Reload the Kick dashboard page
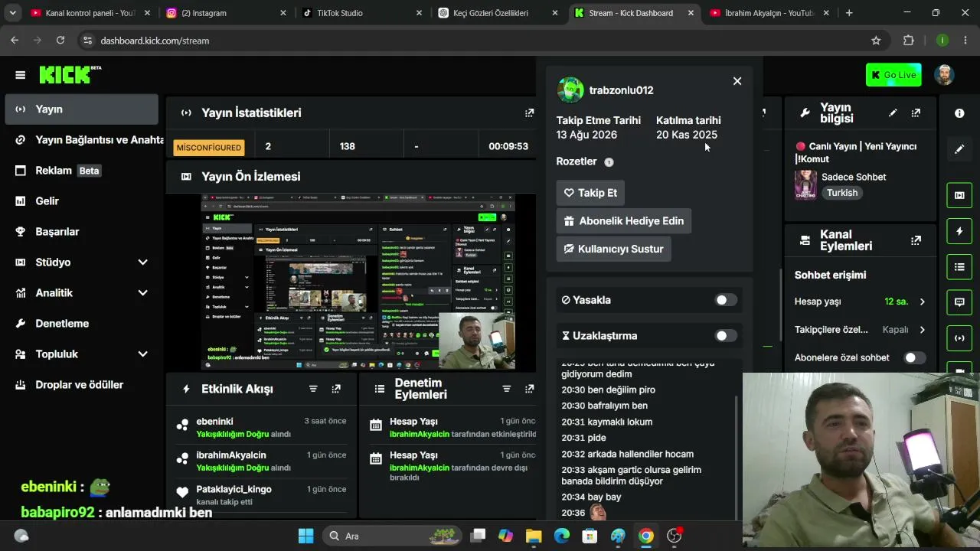 [60, 41]
